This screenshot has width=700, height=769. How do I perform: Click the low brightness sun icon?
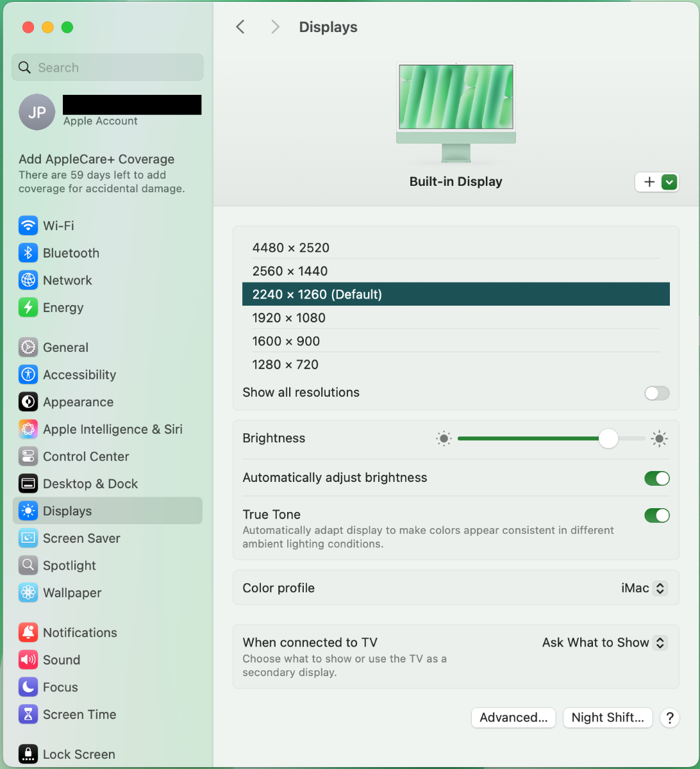[444, 439]
